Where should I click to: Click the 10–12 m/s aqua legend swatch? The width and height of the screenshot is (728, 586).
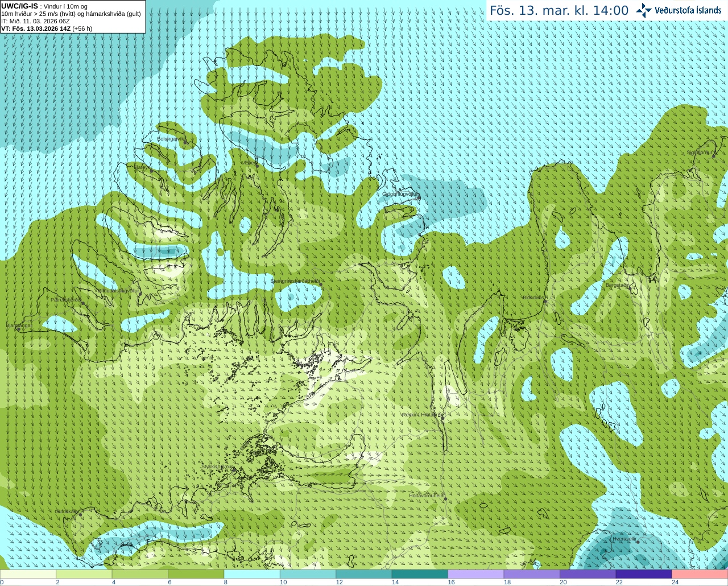click(308, 574)
